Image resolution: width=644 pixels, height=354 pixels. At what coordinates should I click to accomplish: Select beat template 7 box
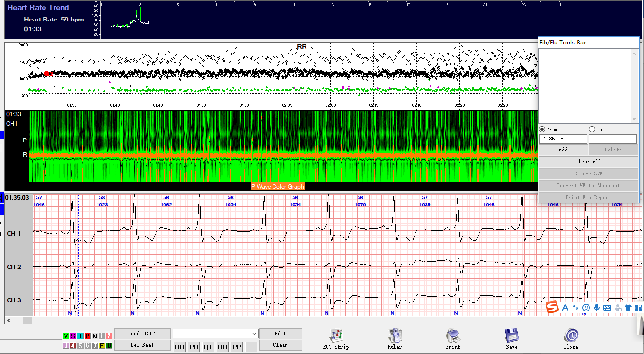[x=95, y=345]
